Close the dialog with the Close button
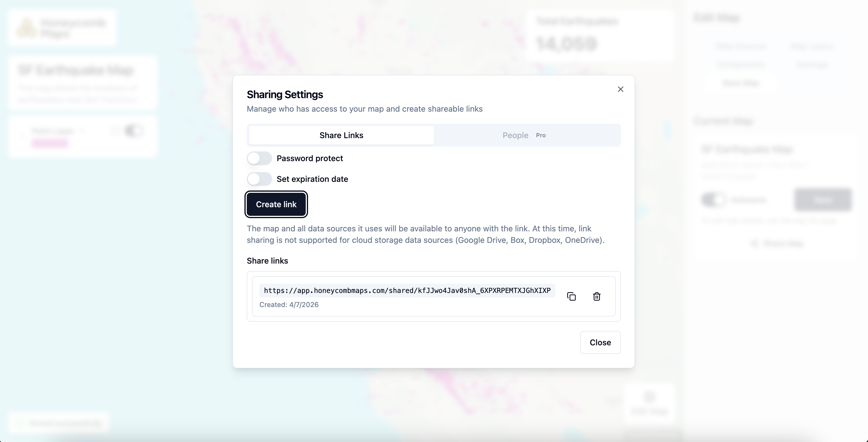Viewport: 868px width, 442px height. pos(600,342)
